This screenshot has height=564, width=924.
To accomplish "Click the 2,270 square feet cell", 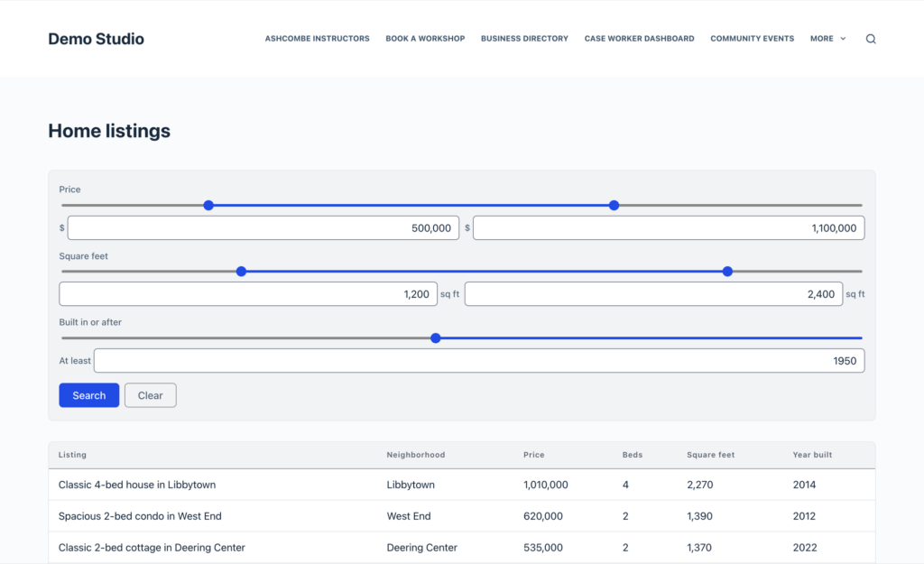I will (x=700, y=485).
